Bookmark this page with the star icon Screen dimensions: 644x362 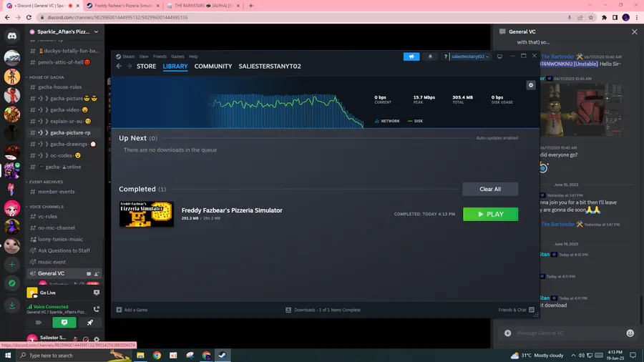pyautogui.click(x=591, y=18)
